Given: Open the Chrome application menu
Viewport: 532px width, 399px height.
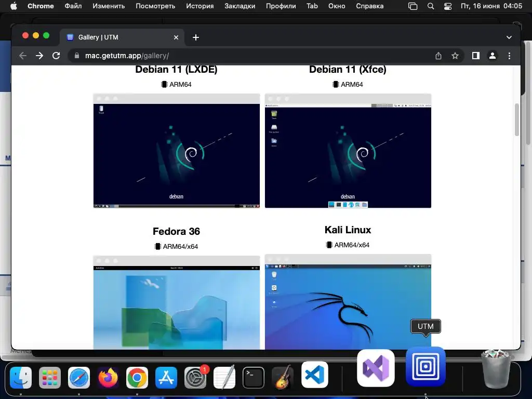Looking at the screenshot, I should coord(41,6).
